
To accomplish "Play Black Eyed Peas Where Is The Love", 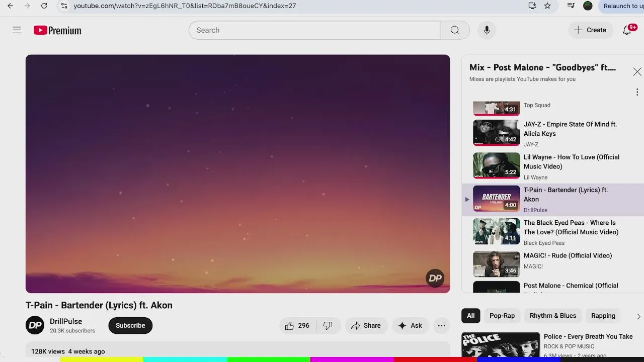I will [571, 227].
